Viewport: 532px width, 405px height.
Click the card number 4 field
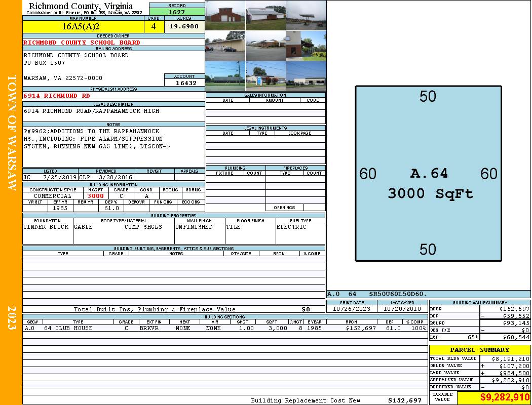click(154, 26)
